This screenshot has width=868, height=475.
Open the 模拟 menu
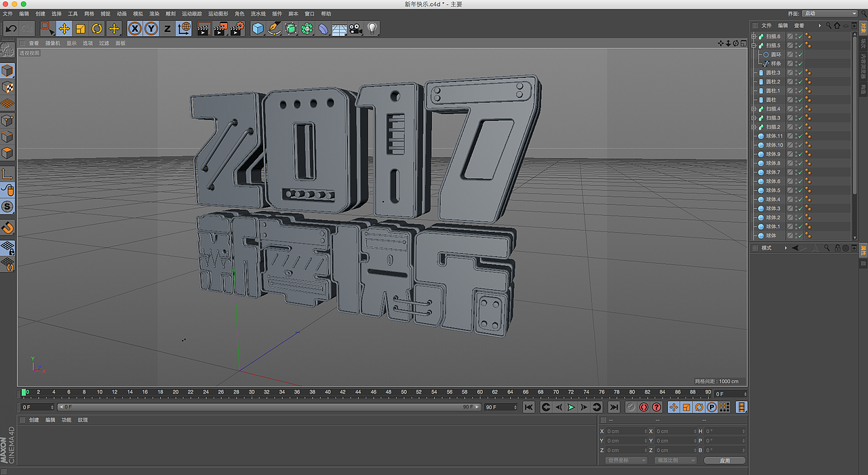(x=138, y=14)
